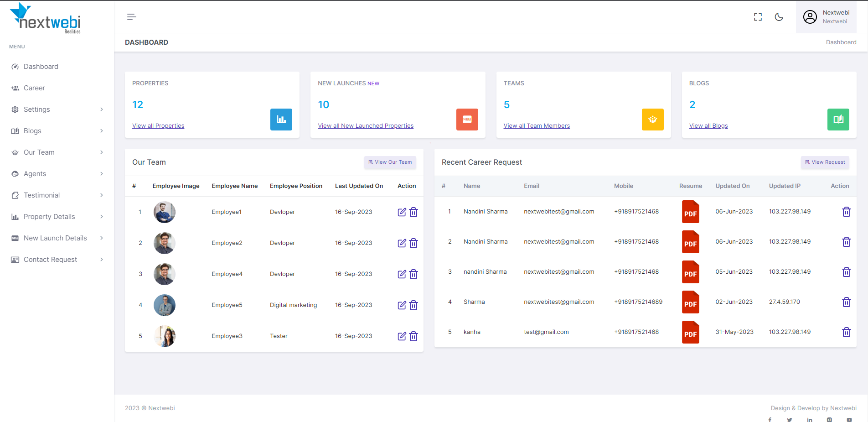Screen dimensions: 868x422
Task: Open the Dashboard sidebar item
Action: pos(41,67)
